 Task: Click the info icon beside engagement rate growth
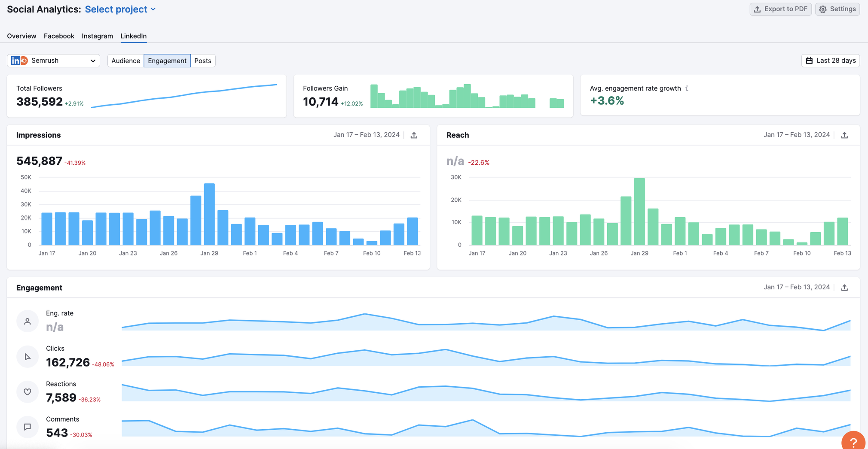pyautogui.click(x=687, y=88)
